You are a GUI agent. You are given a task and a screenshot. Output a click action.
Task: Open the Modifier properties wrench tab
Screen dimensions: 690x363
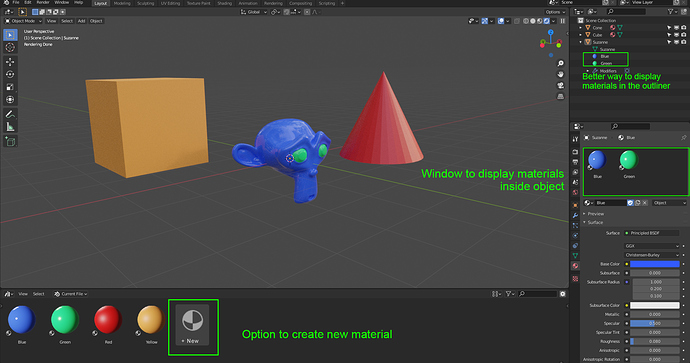pos(575,215)
